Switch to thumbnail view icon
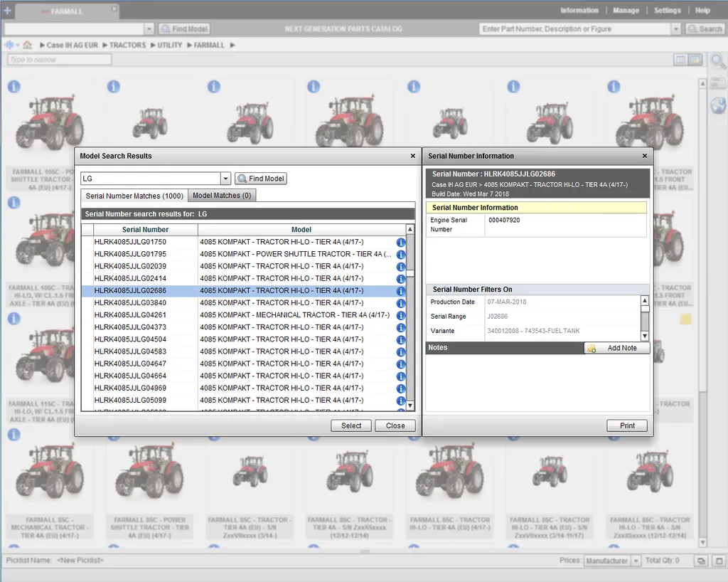 (695, 60)
